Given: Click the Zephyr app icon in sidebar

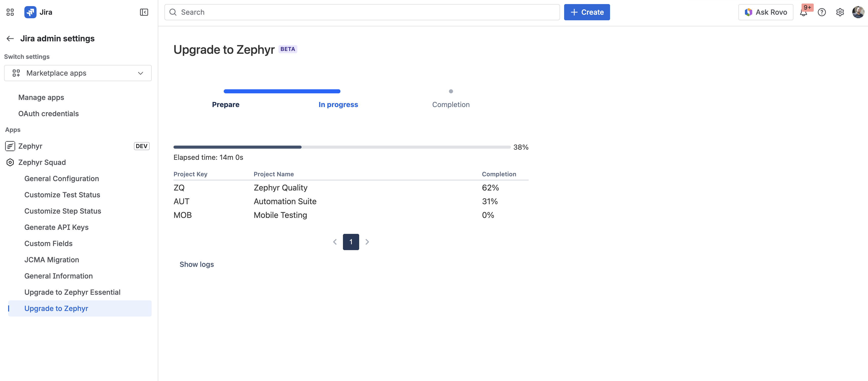Looking at the screenshot, I should [x=10, y=146].
